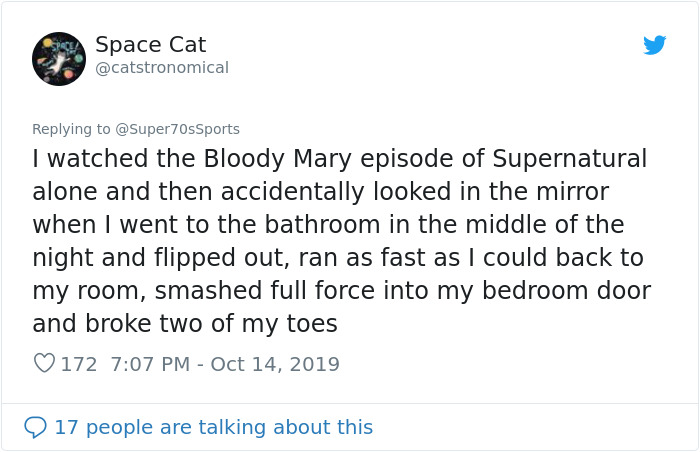Like the tweet with the heart icon

(x=44, y=364)
